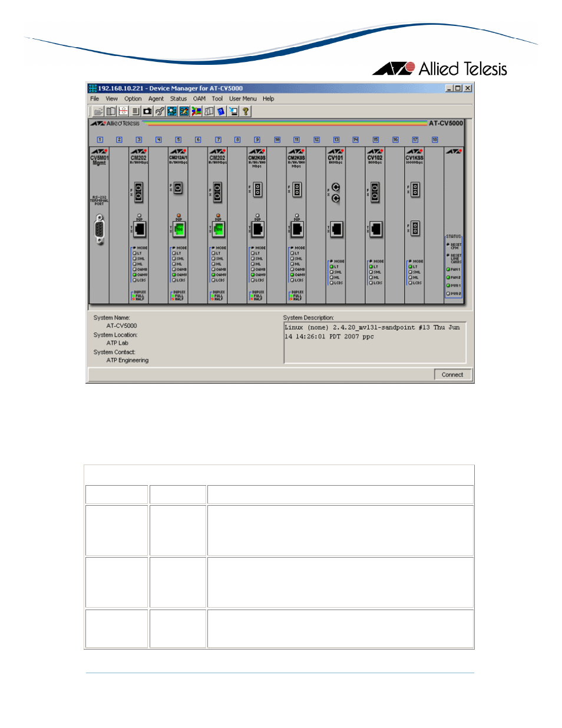
Task: Click the RJ45 port on CV101 card
Action: pyautogui.click(x=336, y=229)
